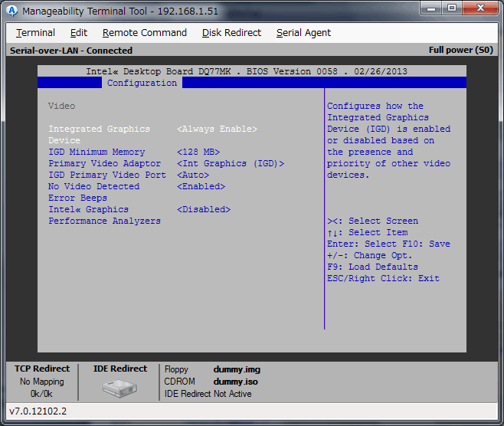Toggle No Video Detected Error Beeps <Enabled>
The image size is (504, 426).
[x=201, y=186]
